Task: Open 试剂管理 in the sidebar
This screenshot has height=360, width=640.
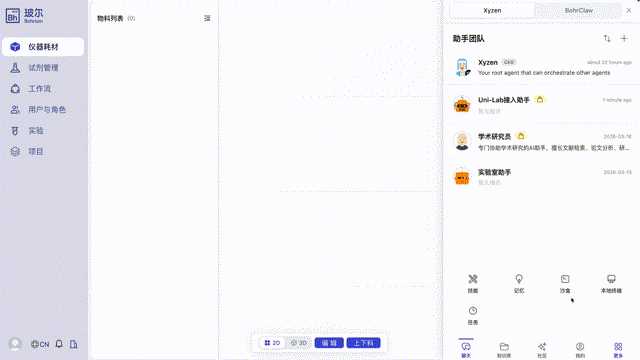Action: [x=43, y=68]
